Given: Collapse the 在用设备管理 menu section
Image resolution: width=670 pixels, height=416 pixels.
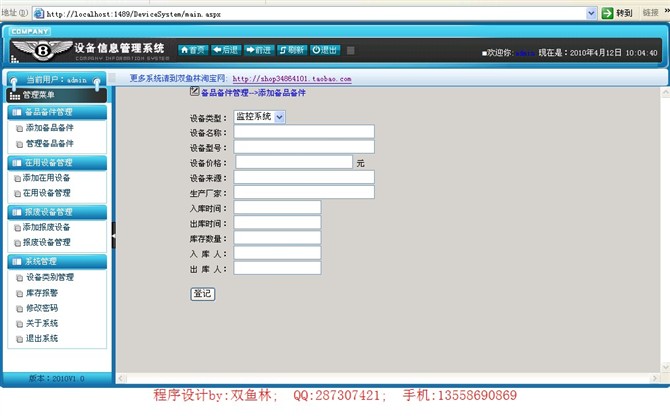Looking at the screenshot, I should pyautogui.click(x=57, y=163).
